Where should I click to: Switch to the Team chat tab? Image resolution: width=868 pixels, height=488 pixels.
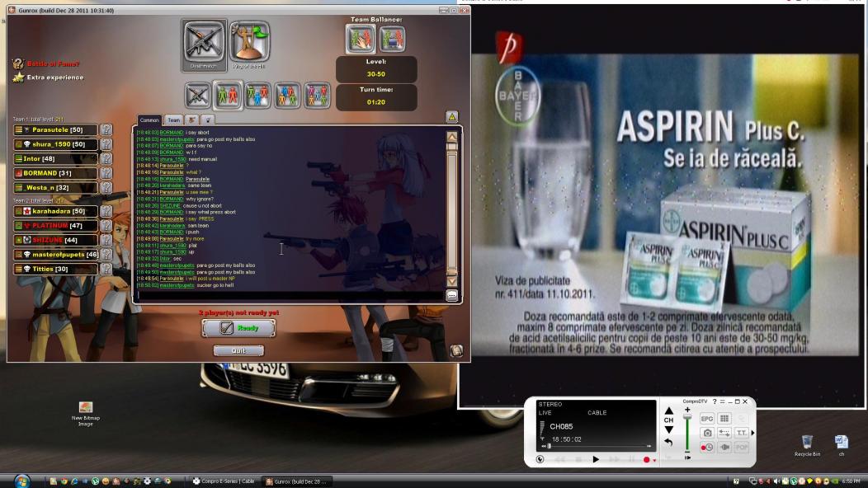tap(173, 120)
